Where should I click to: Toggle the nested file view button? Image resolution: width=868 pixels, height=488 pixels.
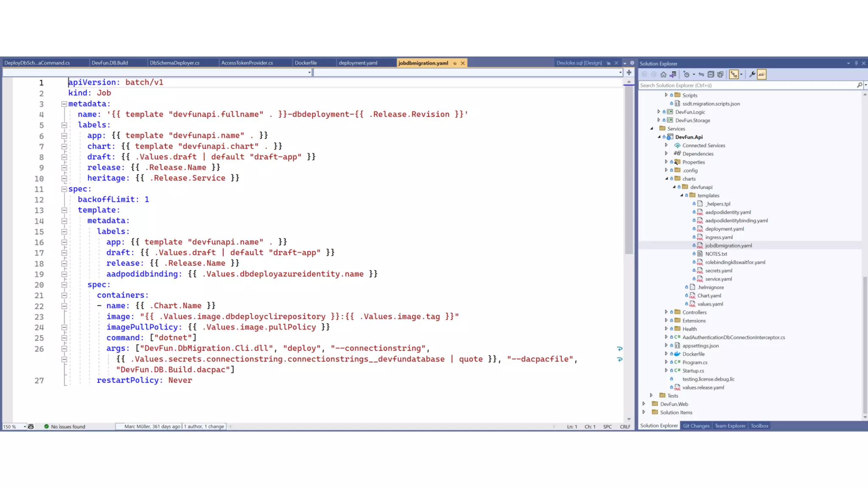coord(734,75)
